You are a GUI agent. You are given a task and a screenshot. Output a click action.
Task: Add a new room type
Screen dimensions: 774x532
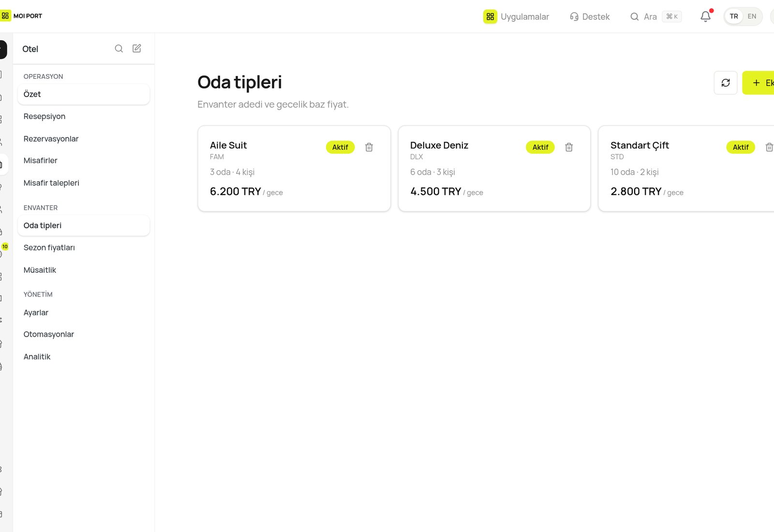pos(759,83)
